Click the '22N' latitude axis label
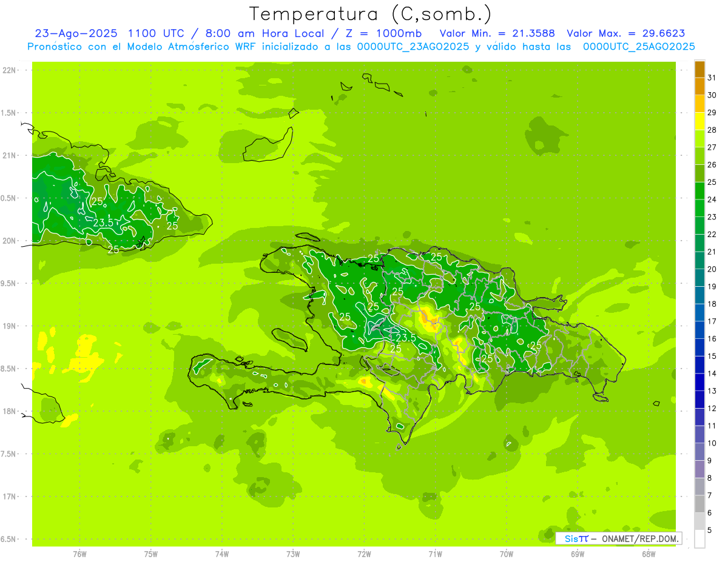 (x=10, y=70)
